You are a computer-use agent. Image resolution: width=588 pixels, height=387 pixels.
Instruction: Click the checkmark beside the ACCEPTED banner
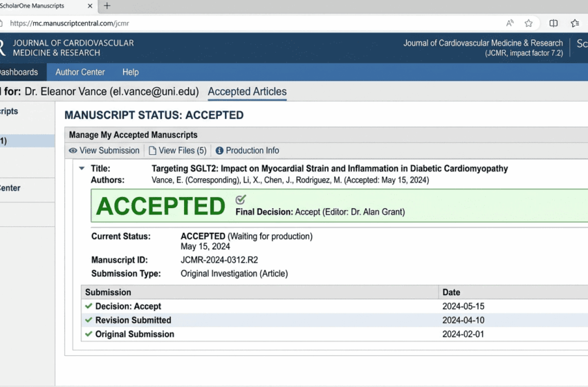[x=241, y=200]
